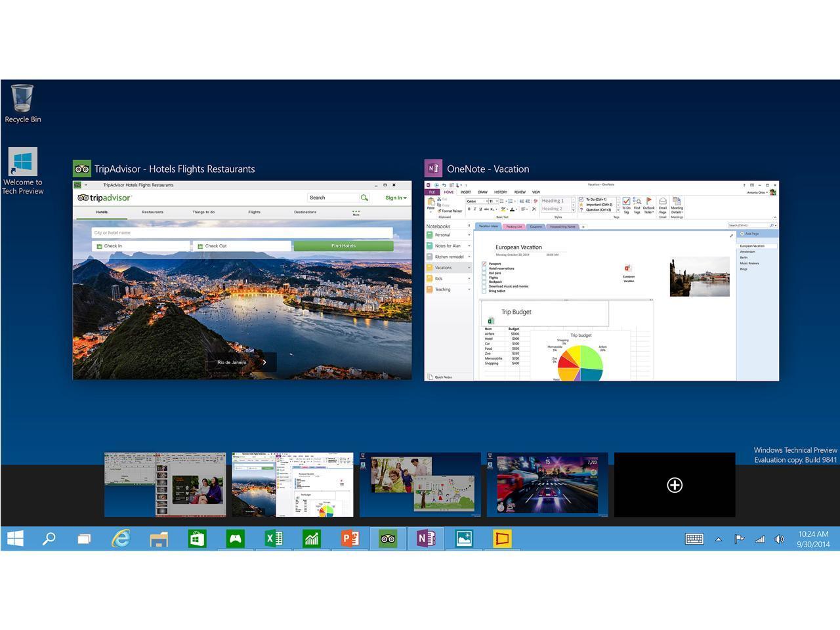This screenshot has height=630, width=840.
Task: Select the Format Painter in OneNote
Action: point(450,211)
